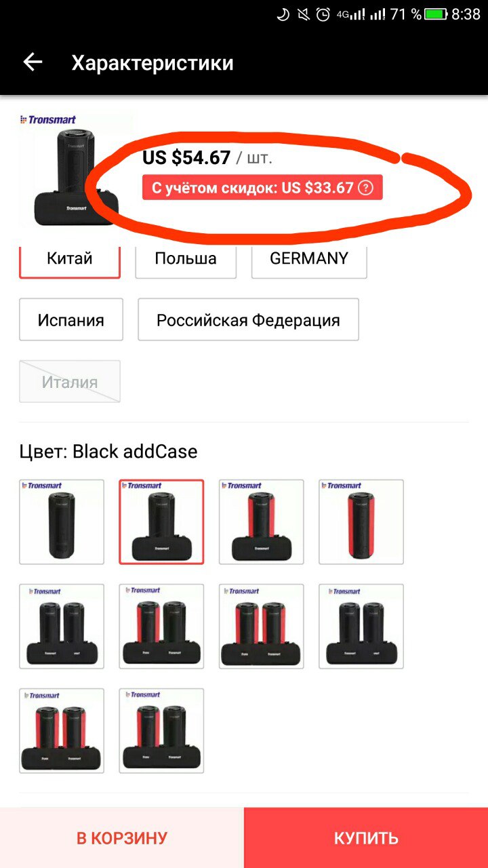488x868 pixels.
Task: Tap the discounted price badge US $33.67
Action: pos(262,188)
